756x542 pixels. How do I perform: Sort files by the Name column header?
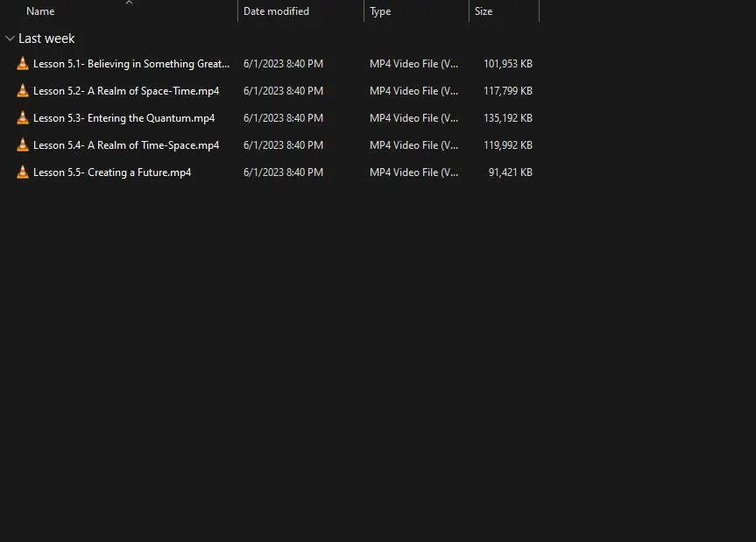click(40, 11)
